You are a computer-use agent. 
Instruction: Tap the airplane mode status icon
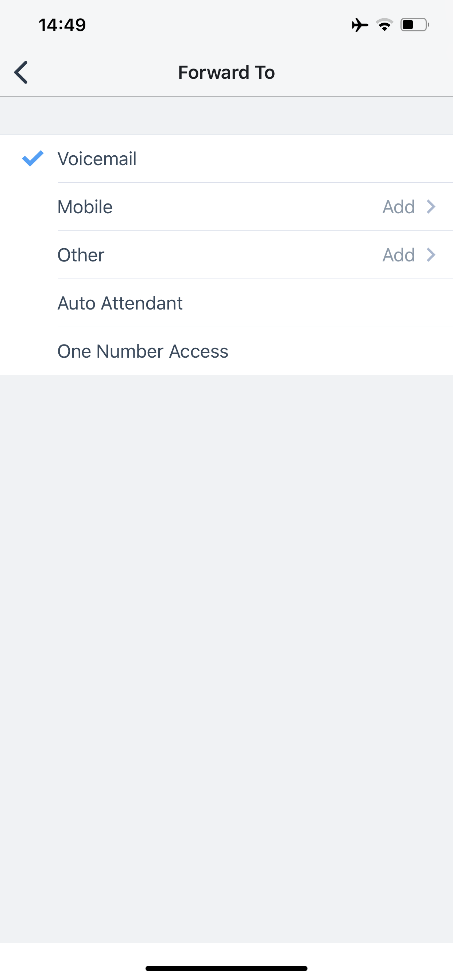(360, 25)
